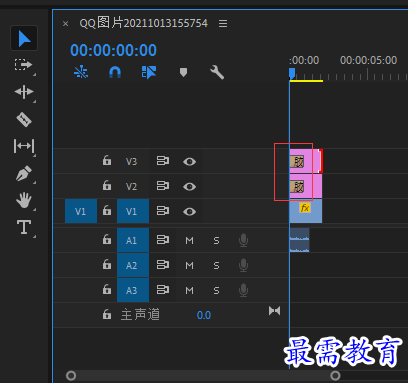408x383 pixels.
Task: Hide track V3 output eye
Action: [189, 162]
